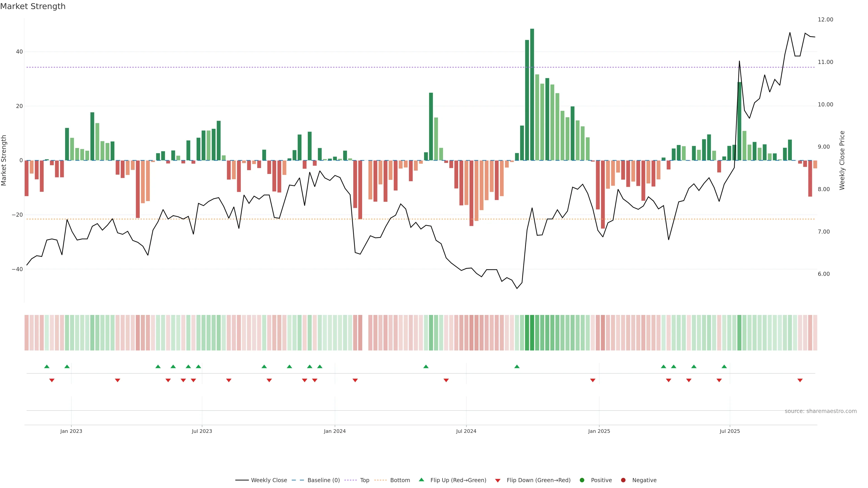The width and height of the screenshot is (868, 488).
Task: Click the only flip-up triangle between Jul 2024 and Jan 2025
Action: (x=517, y=366)
